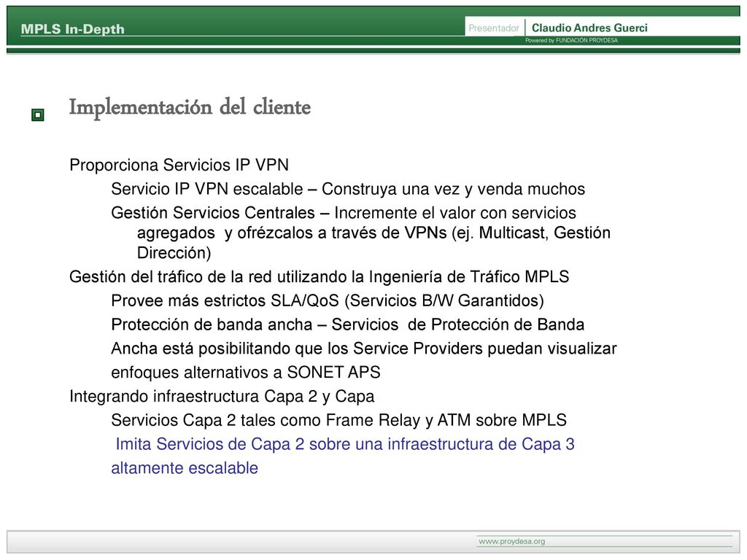The image size is (747, 560).
Task: Click the line 'Servicios Capa 2 tales como Frame Relay'
Action: tap(338, 420)
